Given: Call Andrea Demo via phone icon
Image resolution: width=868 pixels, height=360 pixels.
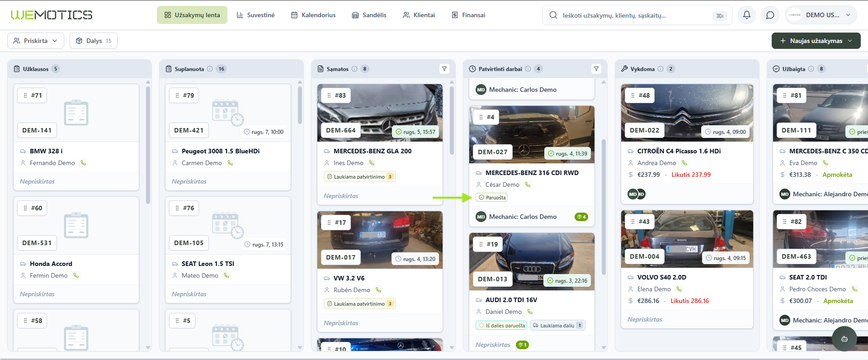Looking at the screenshot, I should pos(684,163).
